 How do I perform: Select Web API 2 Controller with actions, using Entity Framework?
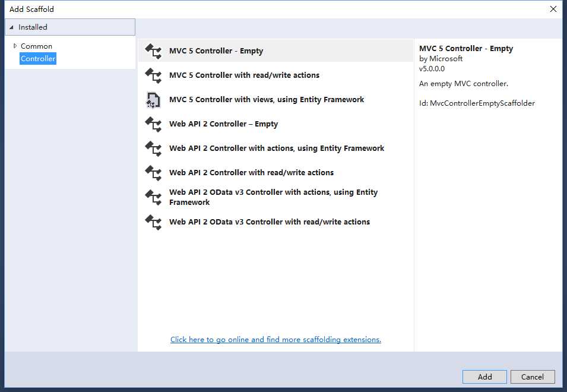tap(275, 148)
